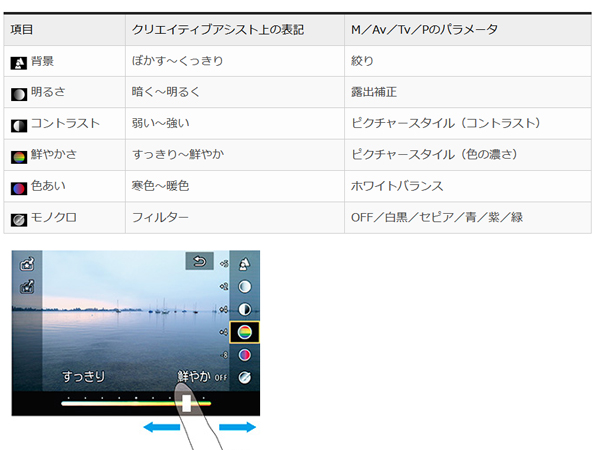Tap the color tone icon on camera screen
Screen dimensions: 600x450
pyautogui.click(x=245, y=355)
